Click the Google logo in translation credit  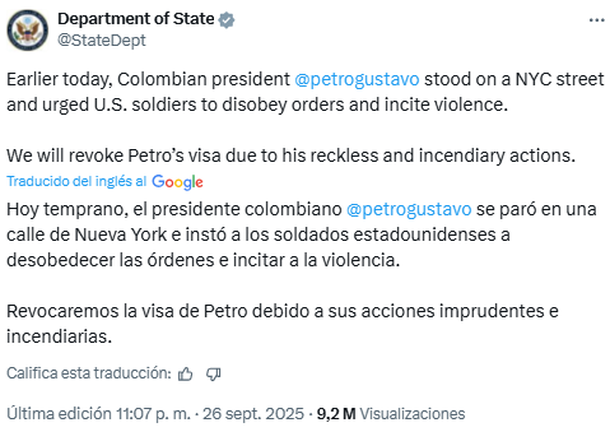pos(178,182)
